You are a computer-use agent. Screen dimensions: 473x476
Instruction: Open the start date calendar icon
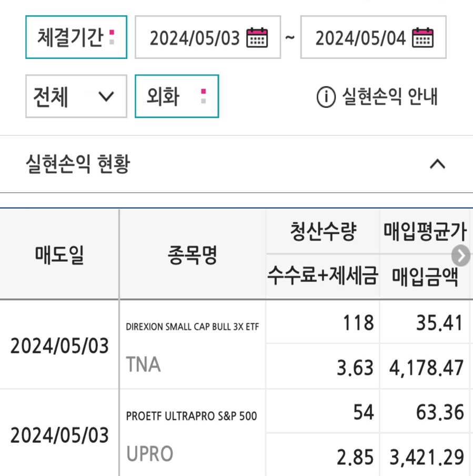[x=257, y=37]
